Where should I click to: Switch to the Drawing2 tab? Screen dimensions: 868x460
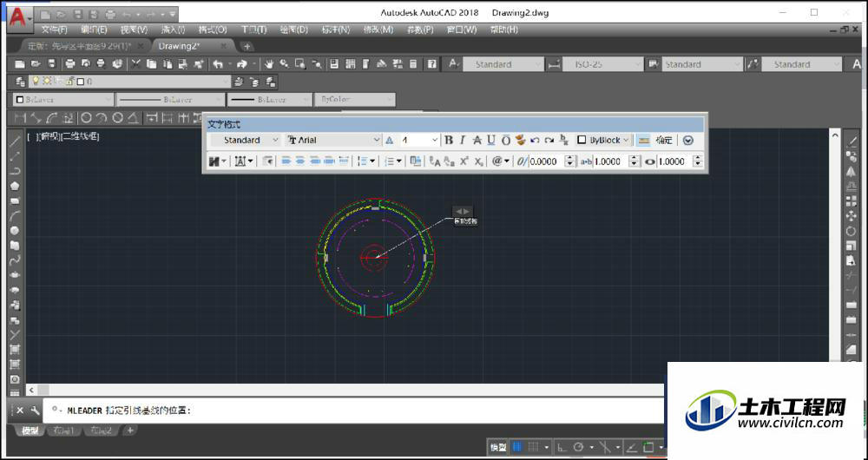click(181, 46)
